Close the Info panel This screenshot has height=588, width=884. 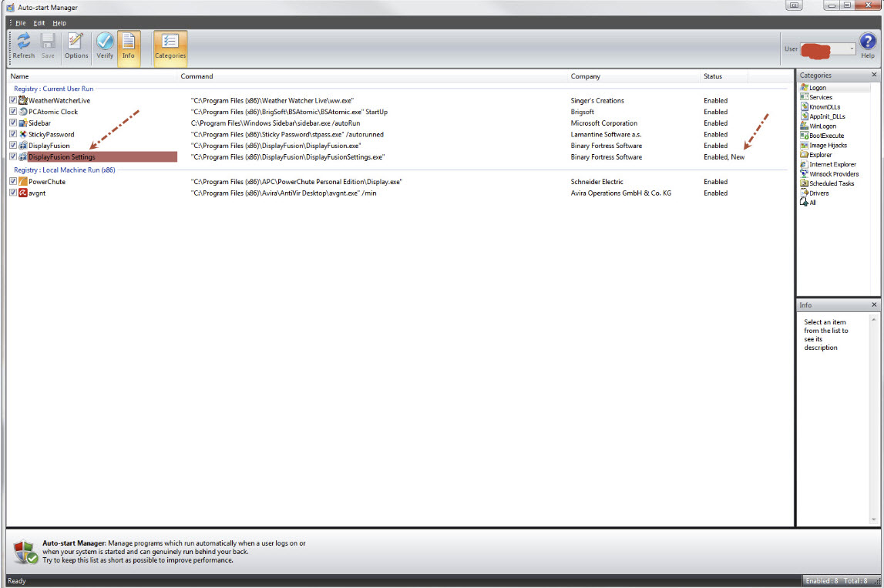[874, 305]
